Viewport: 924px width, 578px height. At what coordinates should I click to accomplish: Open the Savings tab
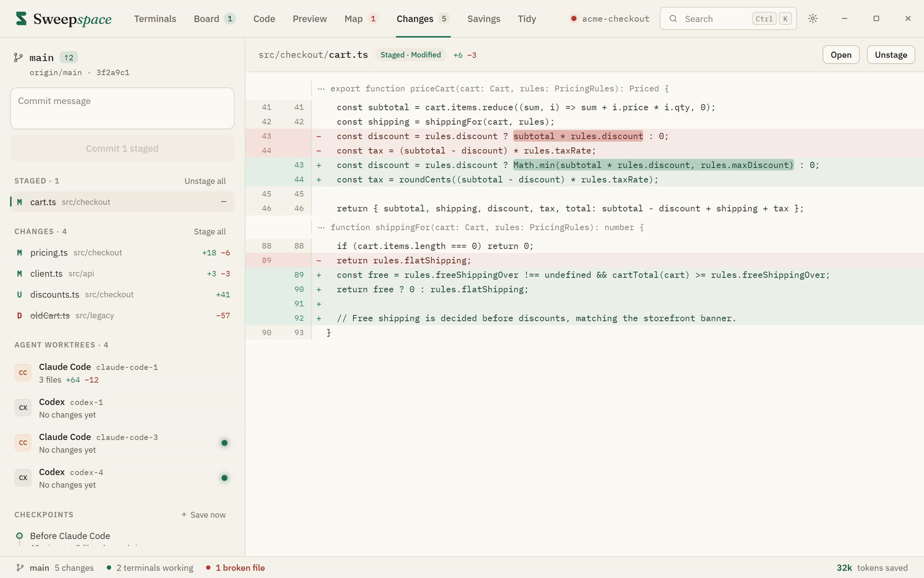[483, 18]
